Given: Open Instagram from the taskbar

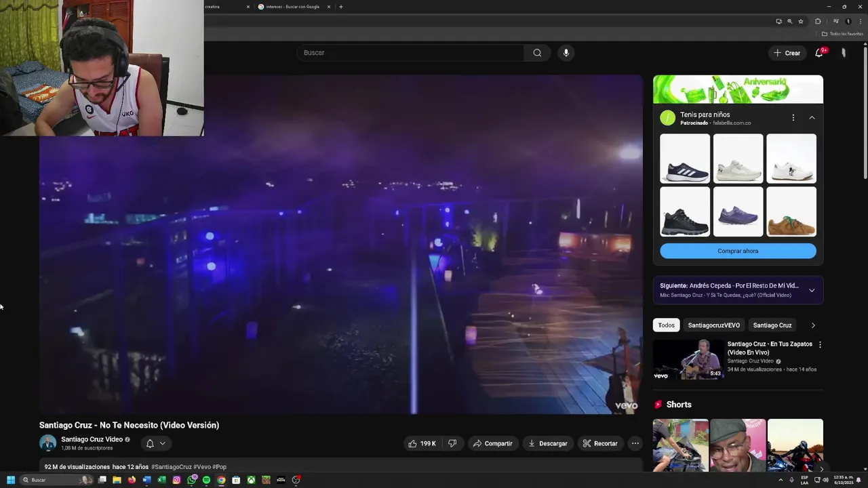Looking at the screenshot, I should click(x=176, y=480).
